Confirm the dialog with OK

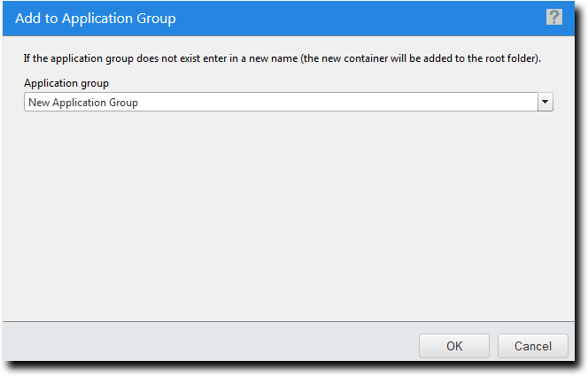click(x=454, y=346)
